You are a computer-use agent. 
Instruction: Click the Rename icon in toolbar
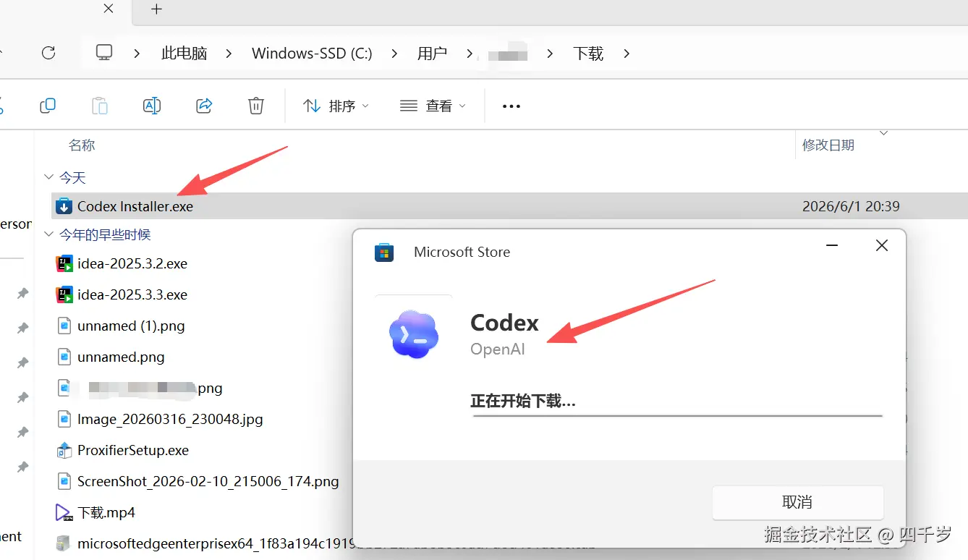click(x=152, y=106)
